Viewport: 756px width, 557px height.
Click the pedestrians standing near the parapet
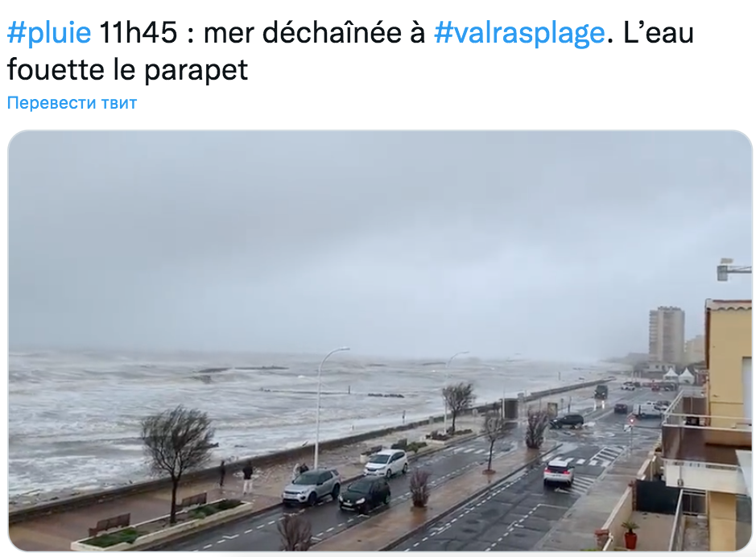coord(235,475)
